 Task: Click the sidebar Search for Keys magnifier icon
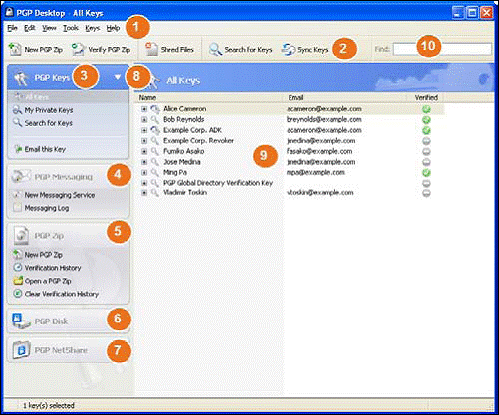[x=17, y=122]
